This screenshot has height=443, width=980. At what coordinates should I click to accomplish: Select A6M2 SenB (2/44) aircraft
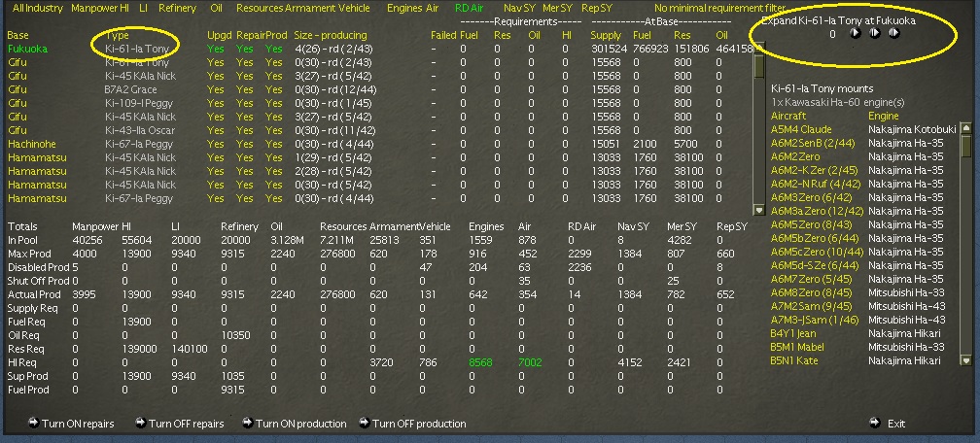(x=813, y=143)
